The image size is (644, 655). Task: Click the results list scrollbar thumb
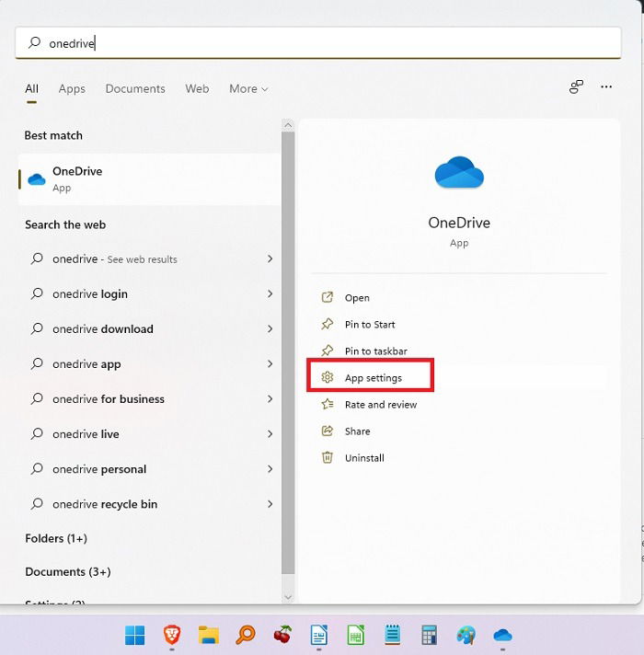pos(288,353)
